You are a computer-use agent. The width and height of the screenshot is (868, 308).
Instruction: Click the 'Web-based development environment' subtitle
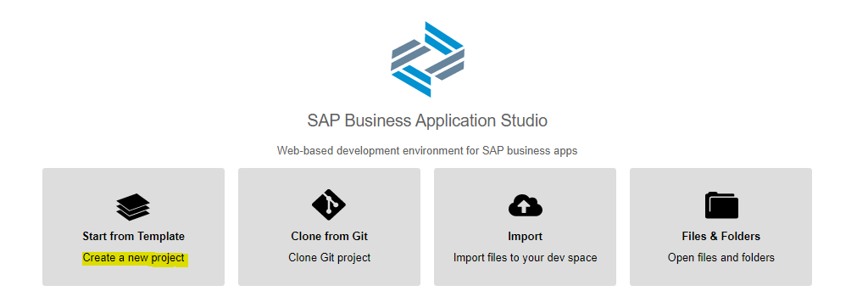427,151
